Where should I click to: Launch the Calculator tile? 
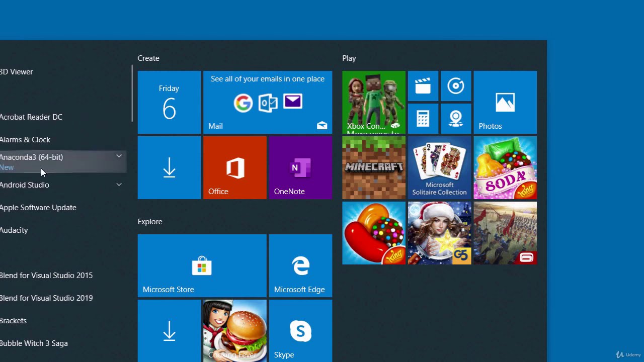423,119
